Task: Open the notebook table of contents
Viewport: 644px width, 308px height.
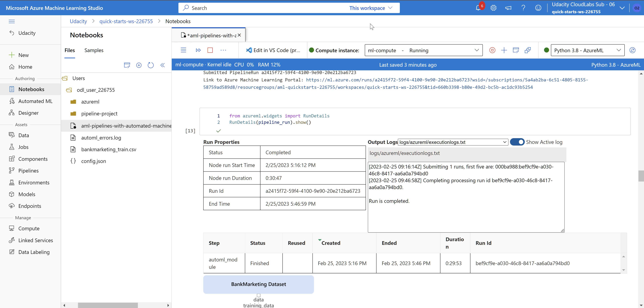Action: coord(183,50)
